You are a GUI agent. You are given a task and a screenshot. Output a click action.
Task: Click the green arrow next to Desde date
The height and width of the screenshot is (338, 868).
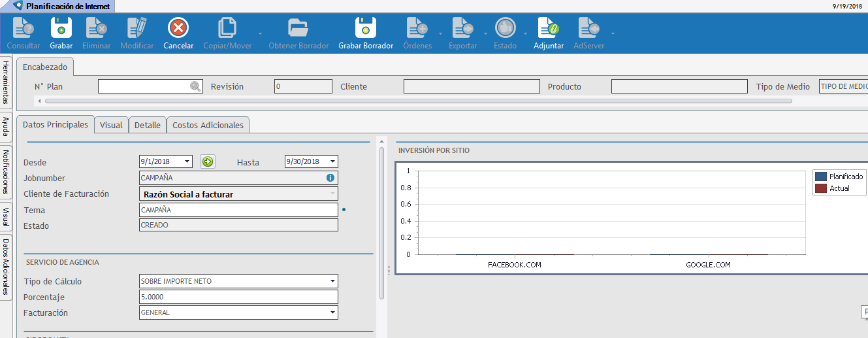(208, 161)
